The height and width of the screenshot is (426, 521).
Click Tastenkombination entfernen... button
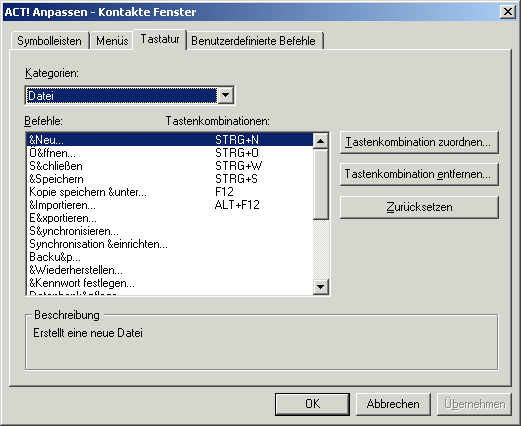[x=419, y=174]
